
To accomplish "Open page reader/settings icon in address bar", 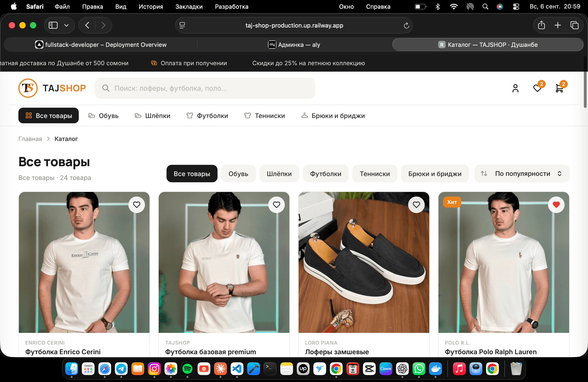I will click(x=182, y=25).
